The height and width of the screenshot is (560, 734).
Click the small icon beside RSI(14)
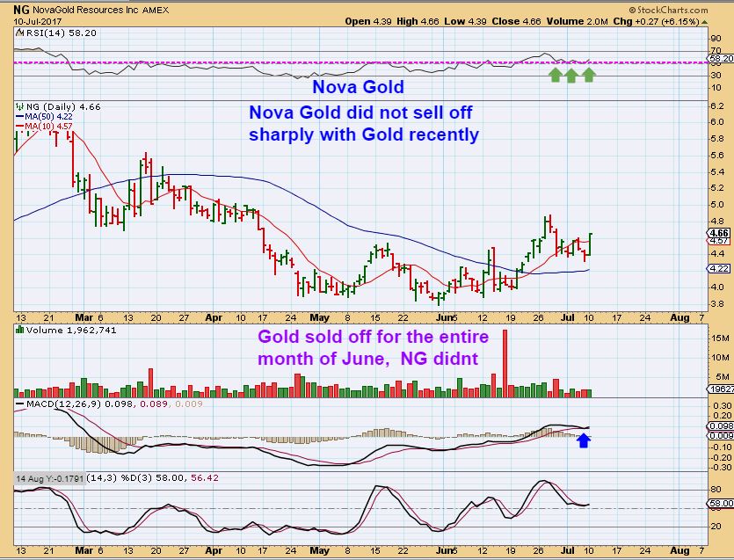(20, 33)
